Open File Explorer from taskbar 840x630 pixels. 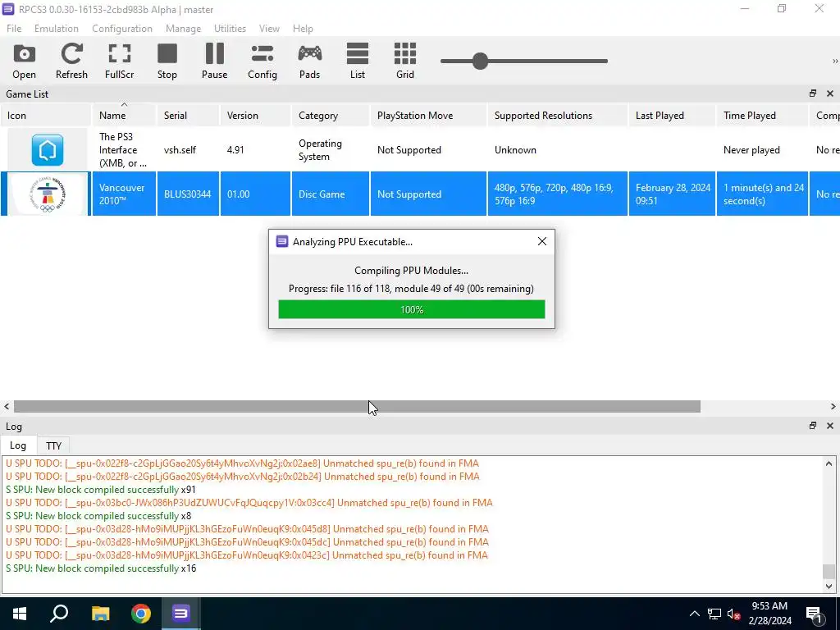[x=101, y=614]
